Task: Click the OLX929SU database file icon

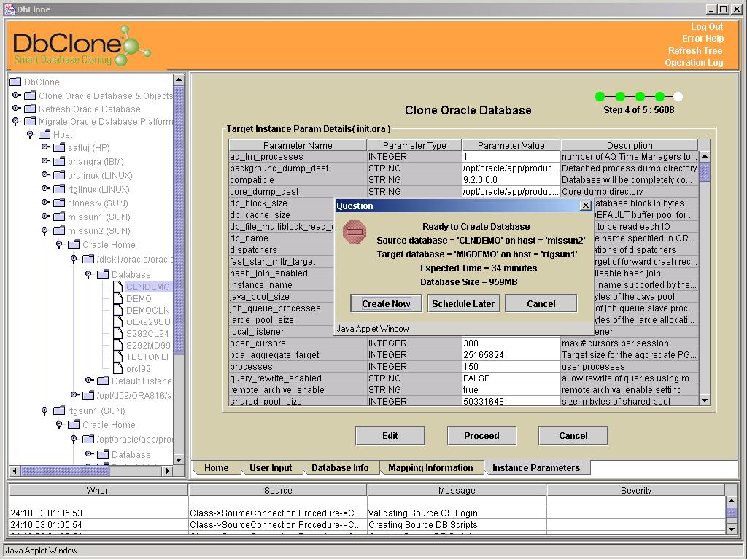Action: (118, 322)
